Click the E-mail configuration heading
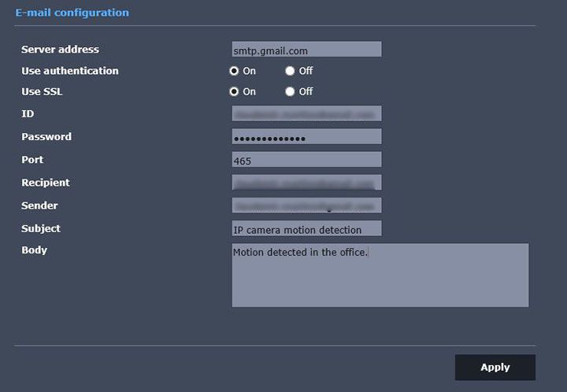This screenshot has width=567, height=392. [72, 13]
